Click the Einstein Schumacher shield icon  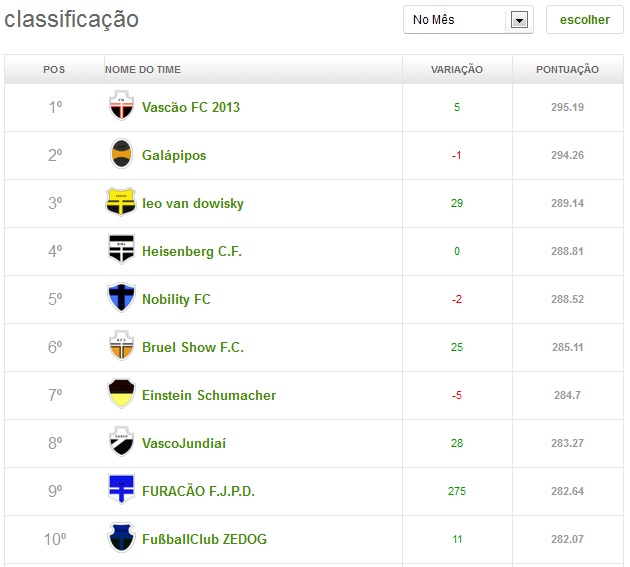(121, 394)
